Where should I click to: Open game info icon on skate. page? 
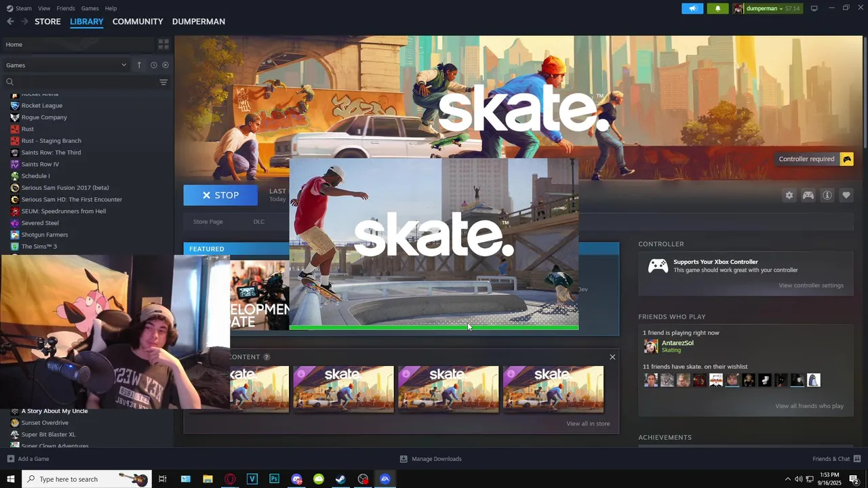[x=827, y=195]
